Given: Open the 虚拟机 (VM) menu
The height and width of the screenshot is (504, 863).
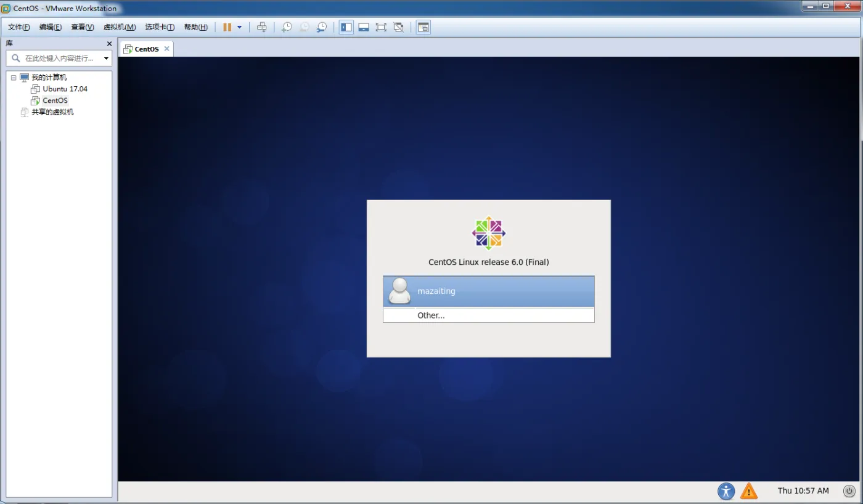Looking at the screenshot, I should tap(119, 27).
